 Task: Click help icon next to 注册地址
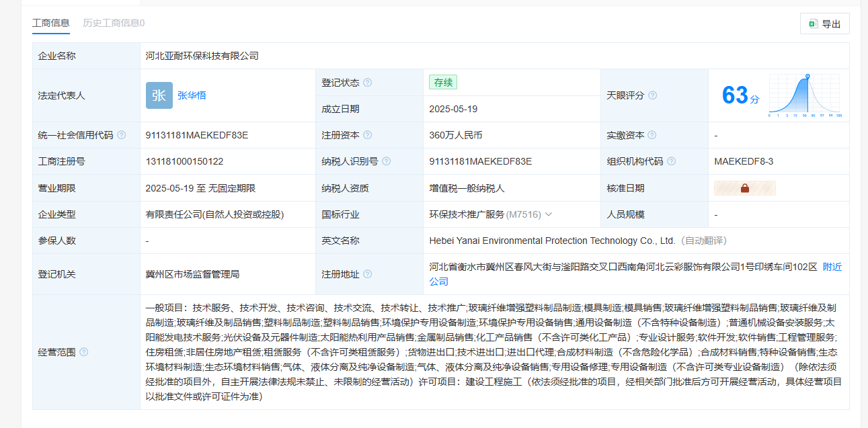point(368,274)
